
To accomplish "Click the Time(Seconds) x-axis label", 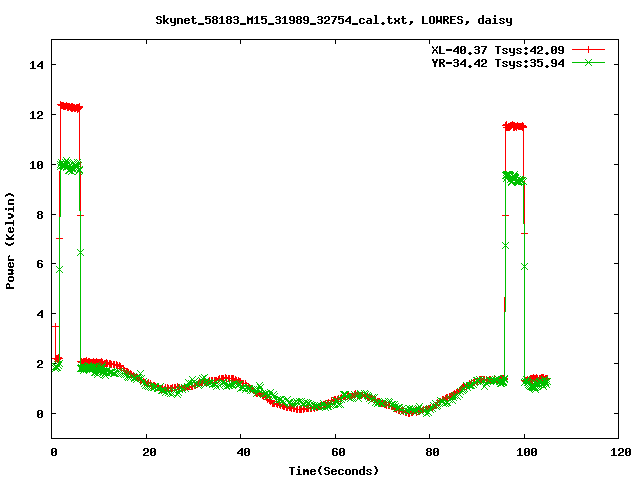I will pos(334,471).
